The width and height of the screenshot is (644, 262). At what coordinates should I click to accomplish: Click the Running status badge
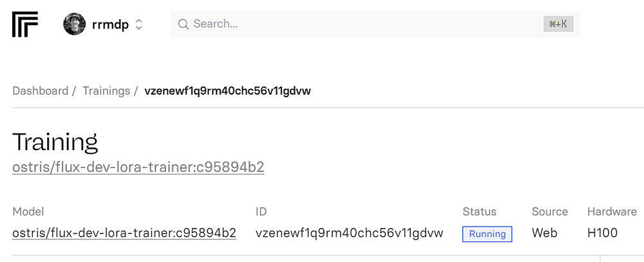coord(487,234)
